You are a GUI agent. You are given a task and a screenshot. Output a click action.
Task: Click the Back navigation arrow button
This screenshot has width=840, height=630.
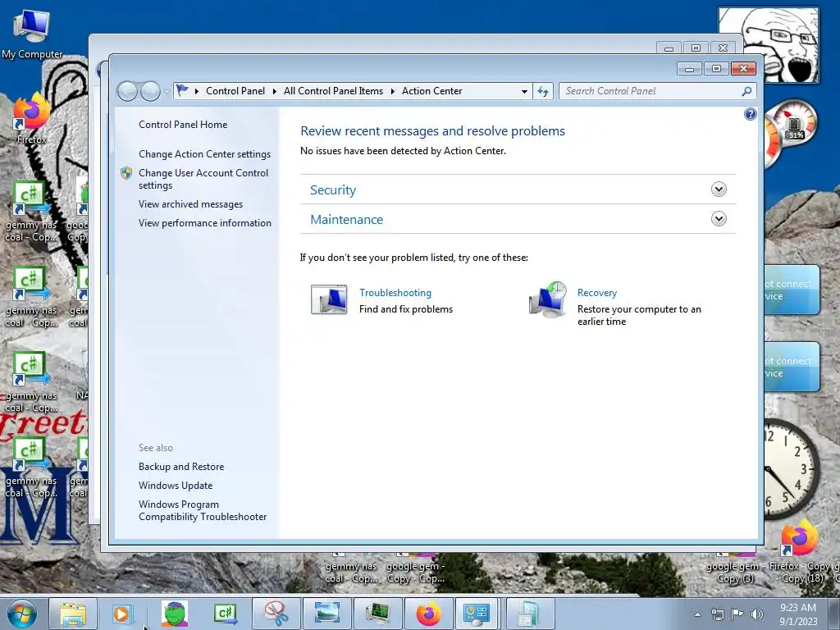pyautogui.click(x=127, y=91)
